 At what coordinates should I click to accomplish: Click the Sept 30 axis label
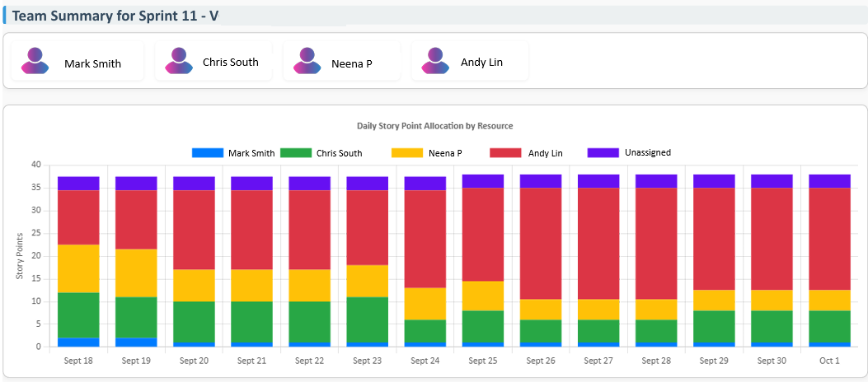click(x=772, y=361)
